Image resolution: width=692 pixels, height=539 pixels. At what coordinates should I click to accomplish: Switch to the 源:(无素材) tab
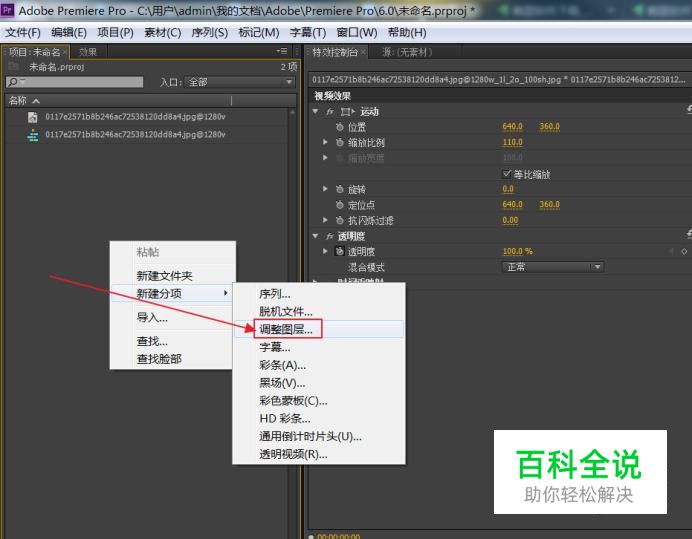click(x=407, y=53)
